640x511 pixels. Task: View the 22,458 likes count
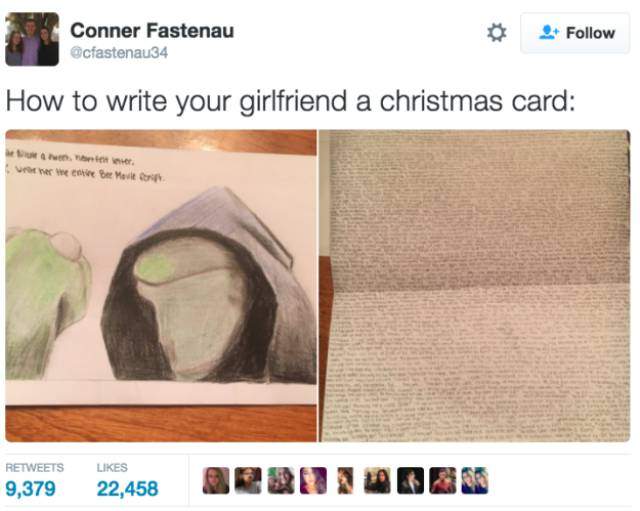coord(127,489)
